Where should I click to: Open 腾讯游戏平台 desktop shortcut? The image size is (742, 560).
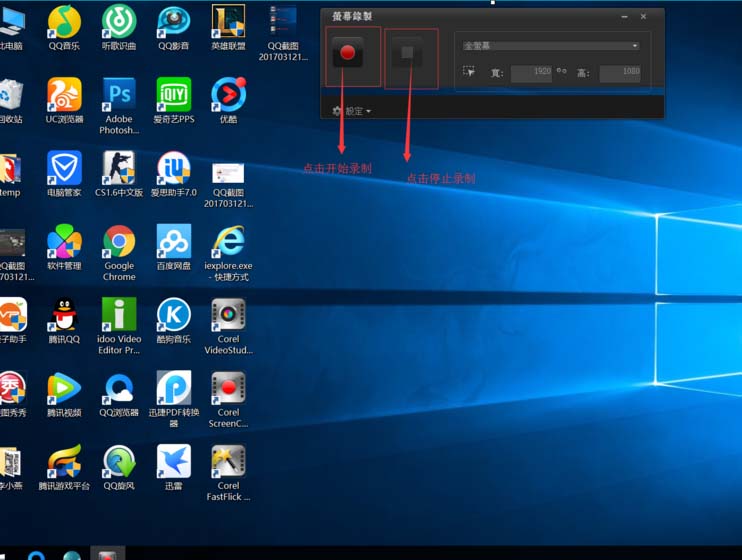point(64,468)
